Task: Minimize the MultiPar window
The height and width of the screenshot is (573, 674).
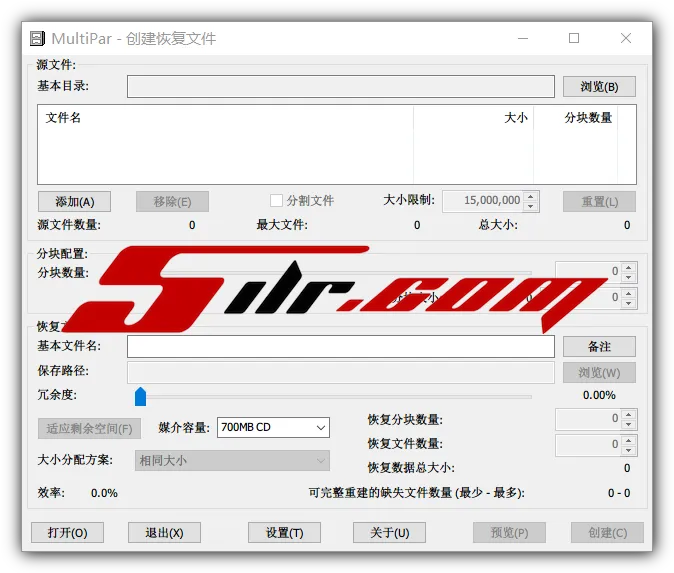Action: click(x=522, y=39)
